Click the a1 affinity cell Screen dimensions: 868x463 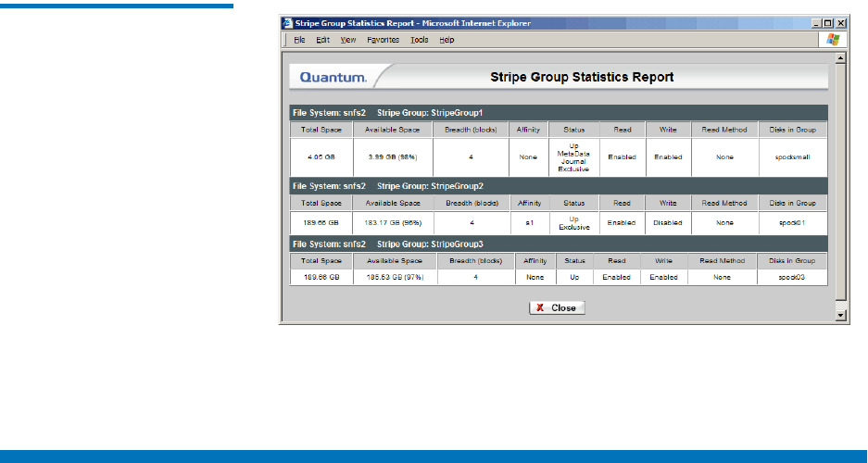[x=528, y=222]
